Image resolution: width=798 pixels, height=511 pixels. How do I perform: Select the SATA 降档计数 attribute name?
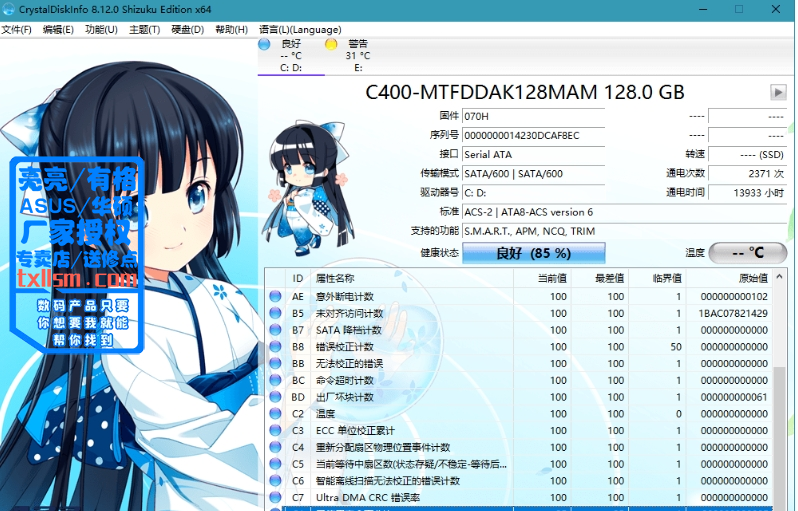coord(349,330)
